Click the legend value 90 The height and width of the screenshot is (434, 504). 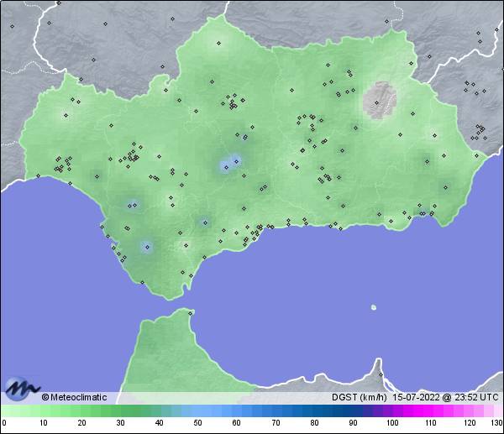pyautogui.click(x=353, y=423)
